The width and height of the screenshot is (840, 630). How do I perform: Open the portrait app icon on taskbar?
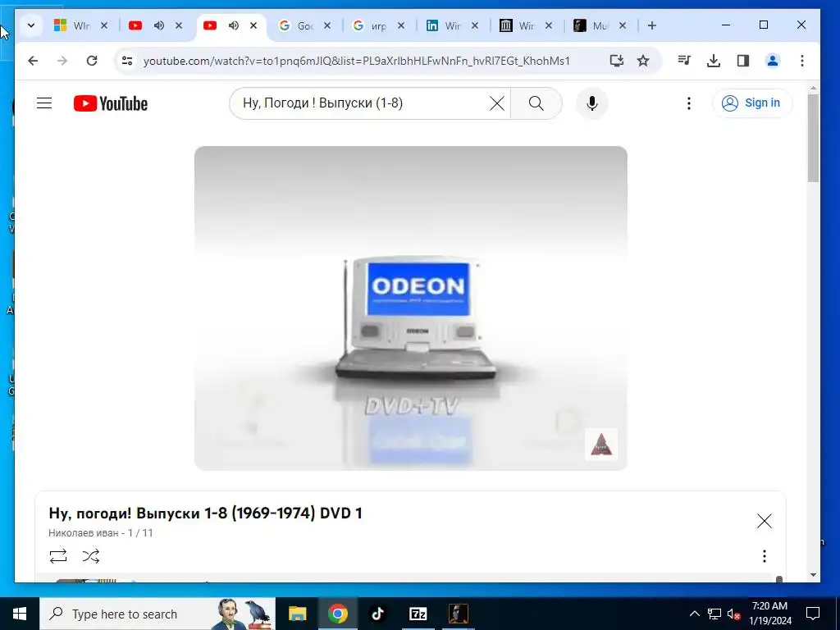[458, 614]
